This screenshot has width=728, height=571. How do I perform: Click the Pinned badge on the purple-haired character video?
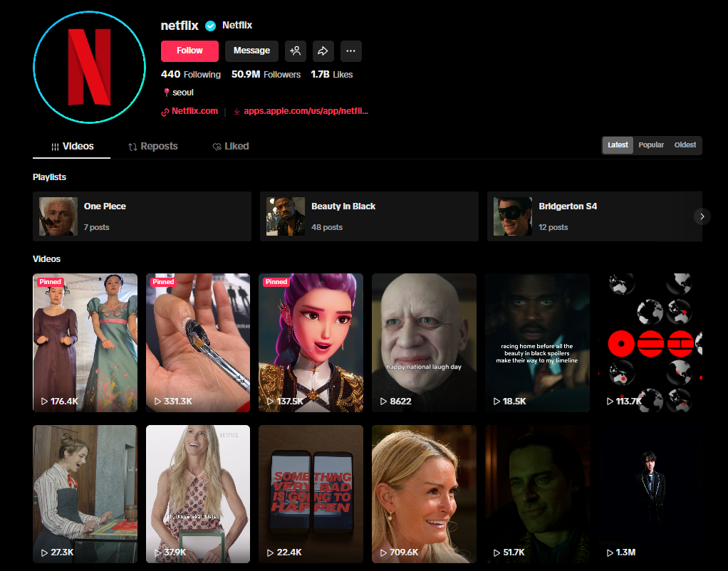pyautogui.click(x=276, y=282)
